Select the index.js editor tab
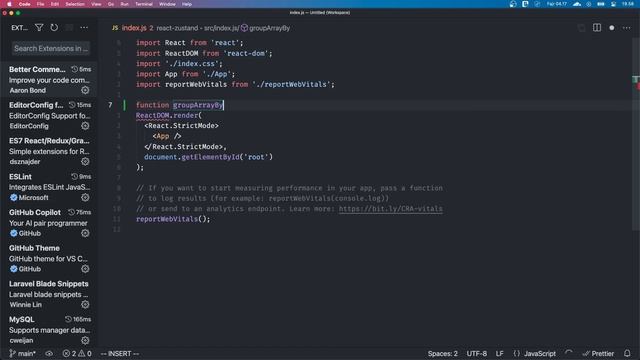The image size is (640, 360). [x=133, y=28]
